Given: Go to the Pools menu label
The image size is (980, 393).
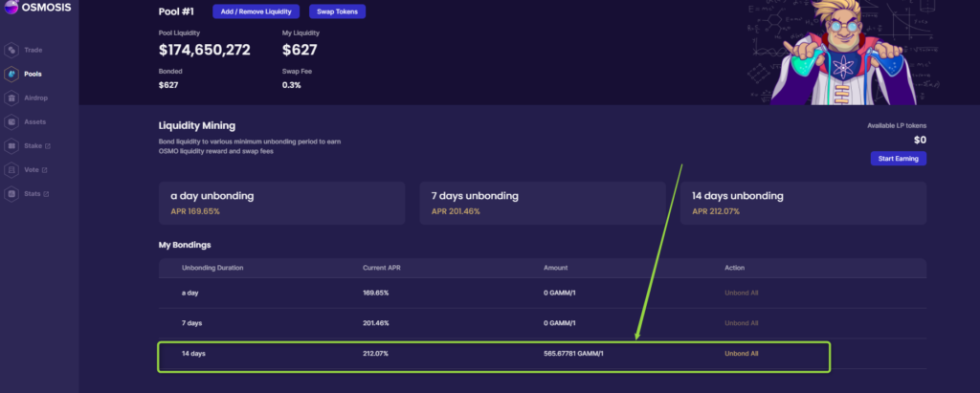Looking at the screenshot, I should point(33,74).
